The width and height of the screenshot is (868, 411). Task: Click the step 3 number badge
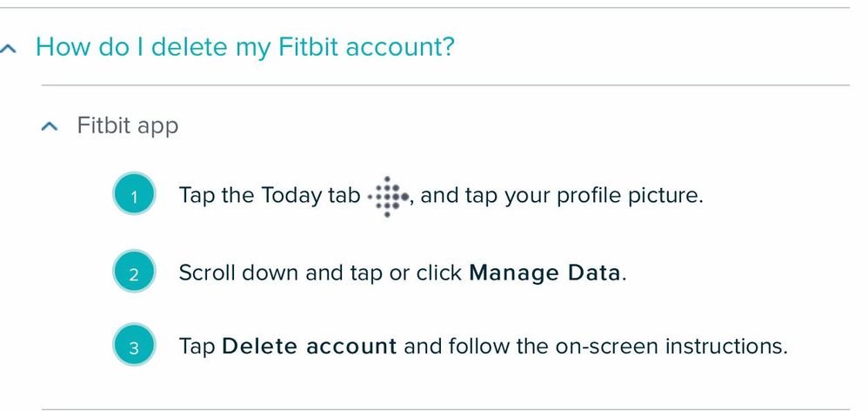coord(134,346)
